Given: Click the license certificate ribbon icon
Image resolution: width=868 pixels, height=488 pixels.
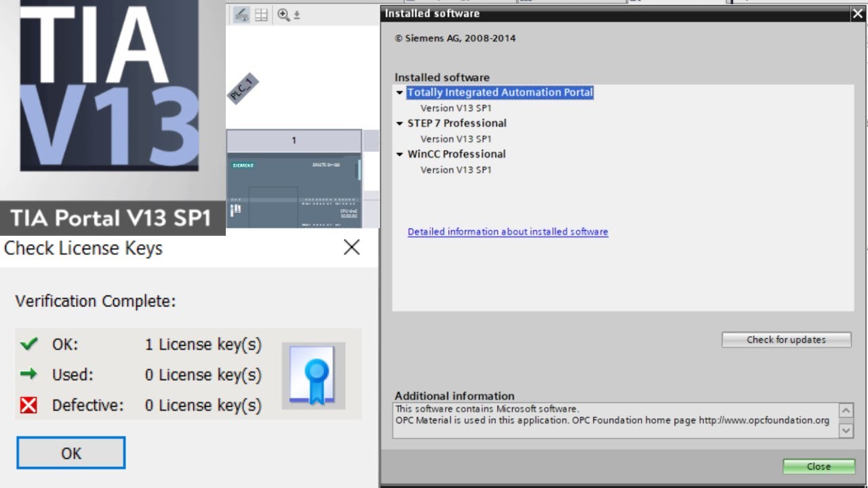Looking at the screenshot, I should pyautogui.click(x=313, y=375).
